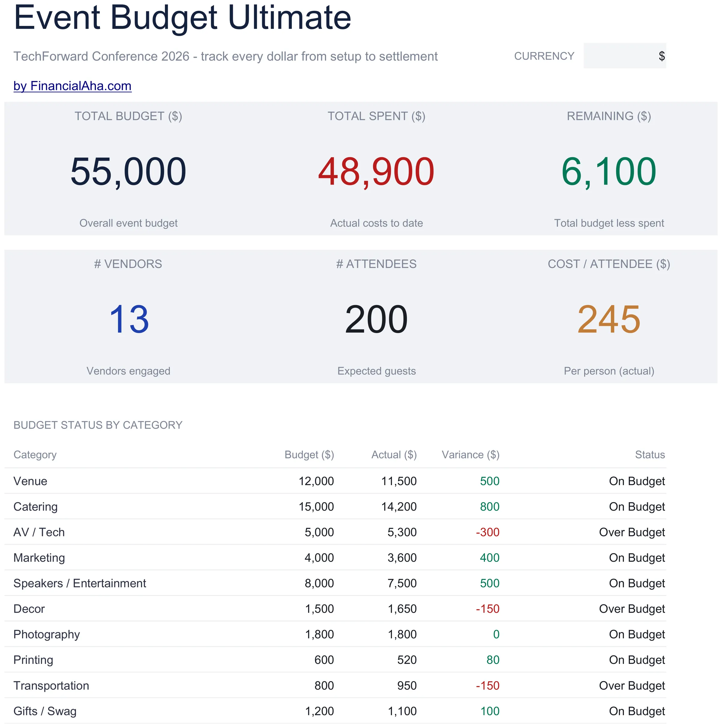Click the BUDGET STATUS BY CATEGORY heading
The image size is (722, 728).
pos(98,426)
